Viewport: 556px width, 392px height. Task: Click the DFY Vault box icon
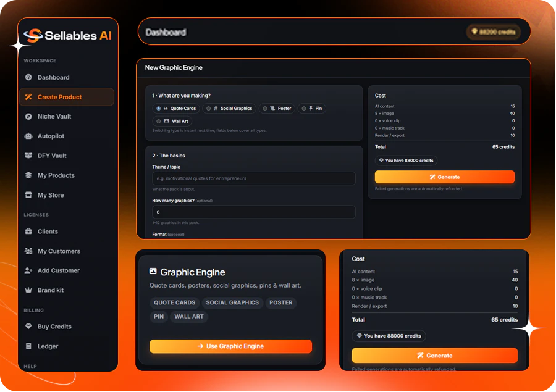tap(28, 156)
